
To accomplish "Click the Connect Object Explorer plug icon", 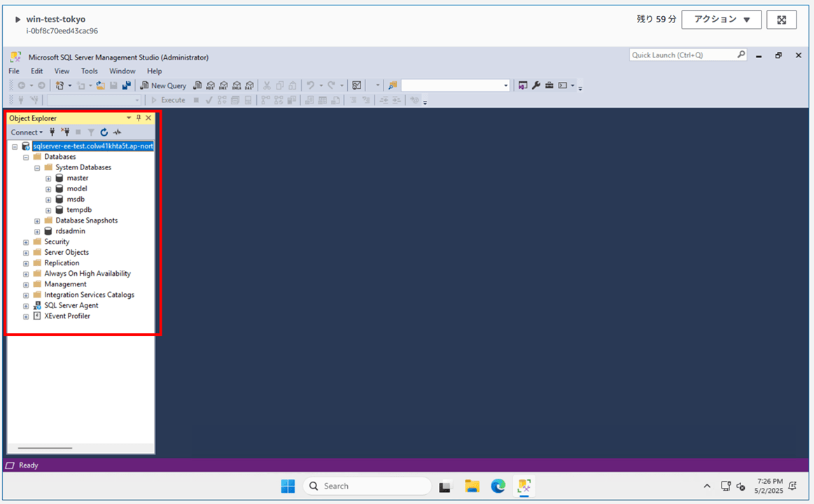I will 52,132.
